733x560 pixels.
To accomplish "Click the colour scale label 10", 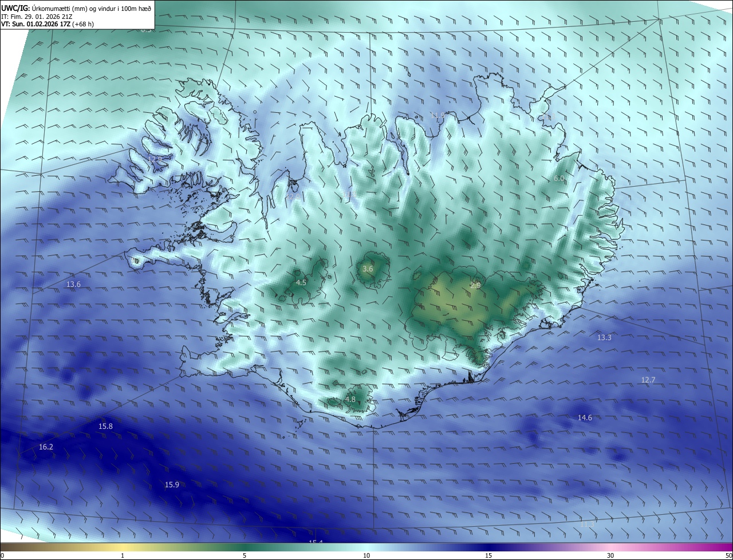I will [x=366, y=555].
